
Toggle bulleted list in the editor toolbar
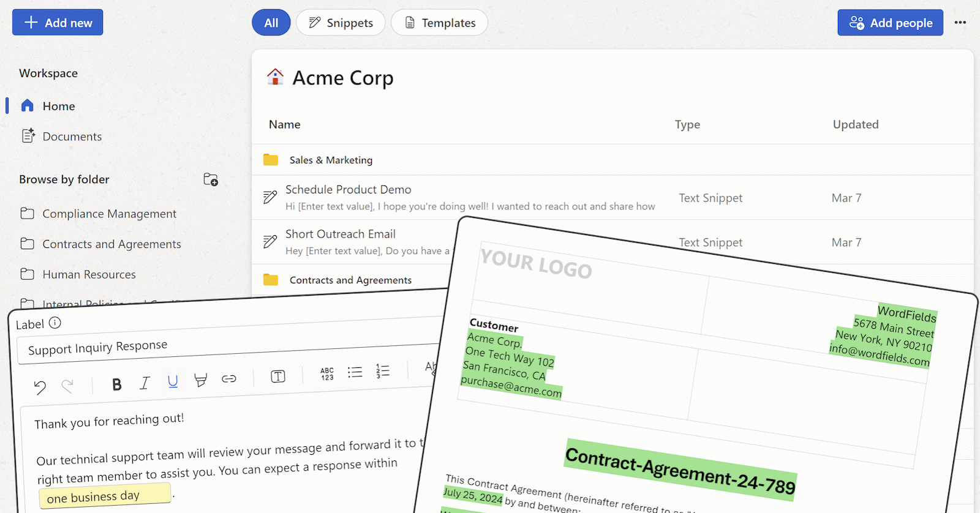(355, 372)
